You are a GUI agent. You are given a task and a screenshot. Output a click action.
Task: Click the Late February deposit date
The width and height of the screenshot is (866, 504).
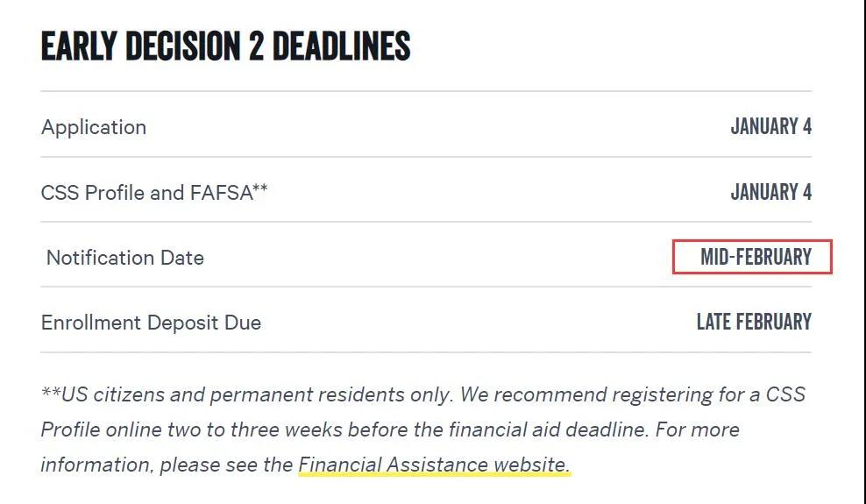[754, 322]
